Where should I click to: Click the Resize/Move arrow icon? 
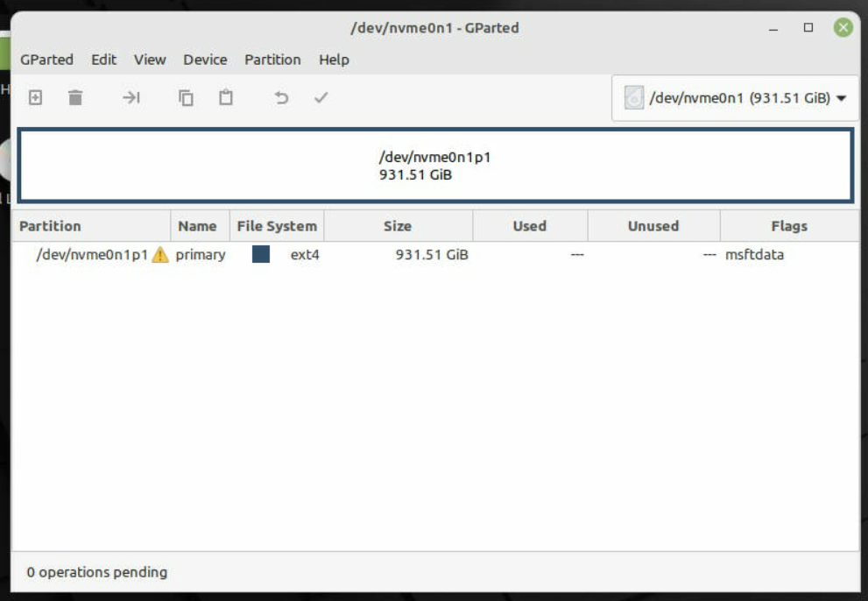point(131,97)
